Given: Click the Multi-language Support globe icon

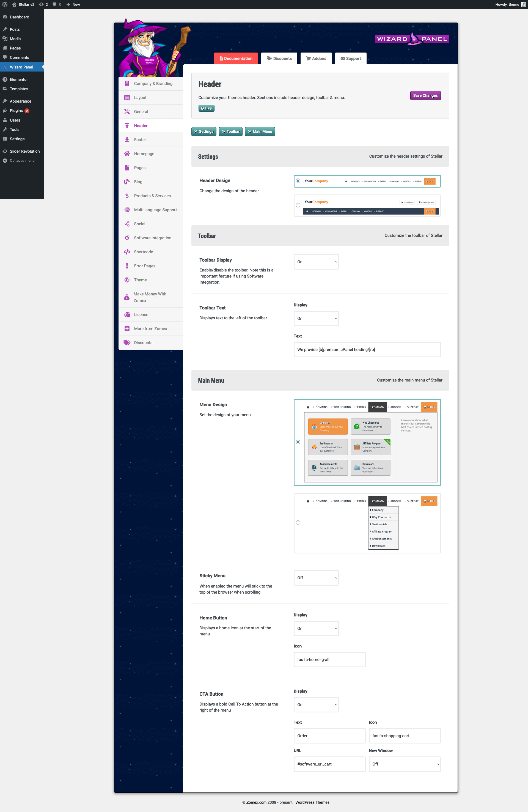Looking at the screenshot, I should 127,210.
